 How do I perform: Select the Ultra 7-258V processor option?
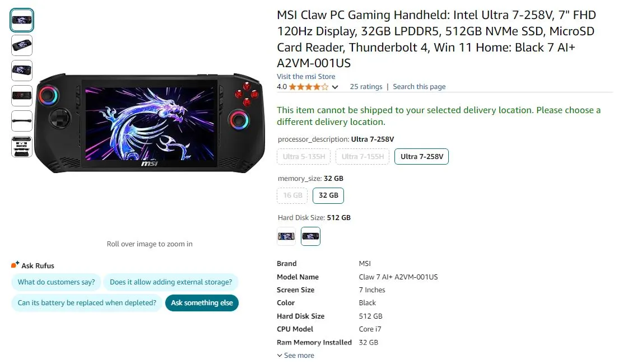point(421,157)
